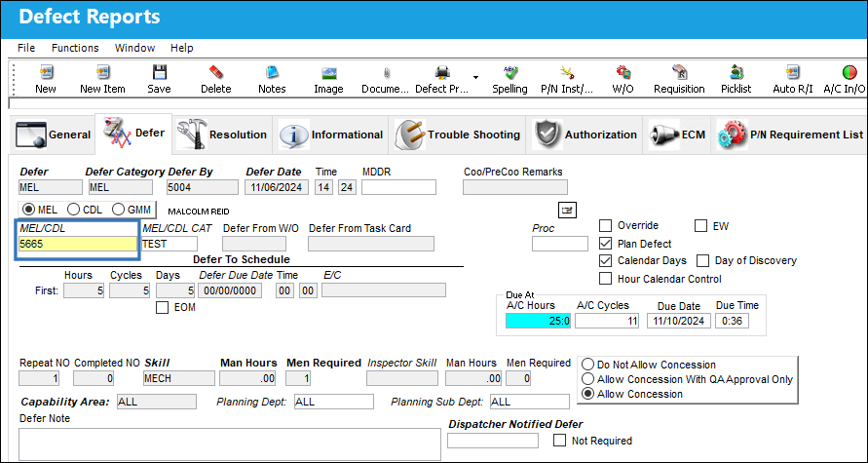Click the Due Time field
The width and height of the screenshot is (868, 463).
(x=732, y=321)
